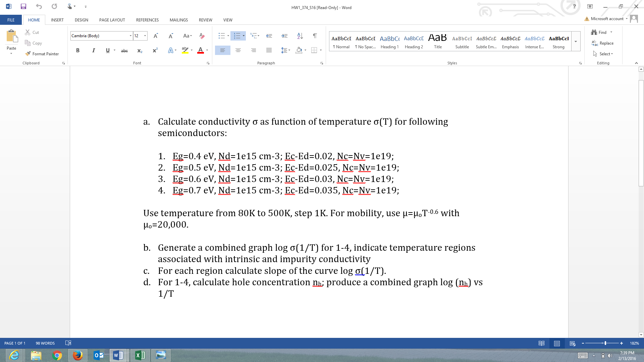Justify the paragraph text
This screenshot has width=644, height=362.
click(x=269, y=50)
